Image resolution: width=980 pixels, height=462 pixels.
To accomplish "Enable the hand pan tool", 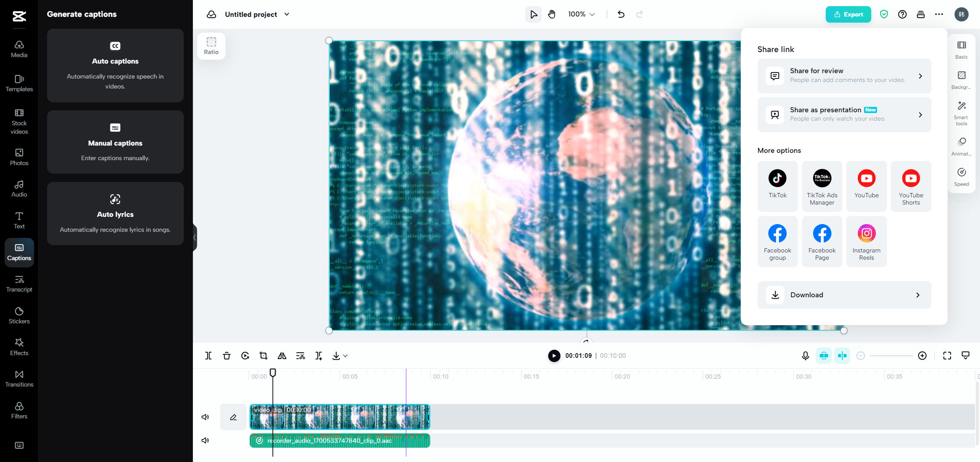I will (552, 14).
